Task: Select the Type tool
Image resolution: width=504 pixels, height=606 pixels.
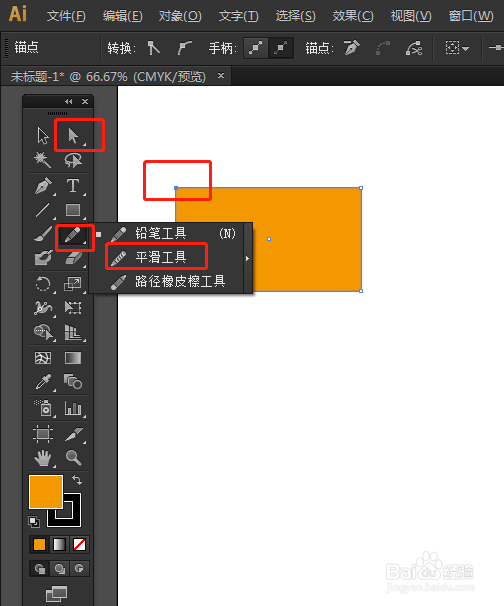Action: point(73,186)
